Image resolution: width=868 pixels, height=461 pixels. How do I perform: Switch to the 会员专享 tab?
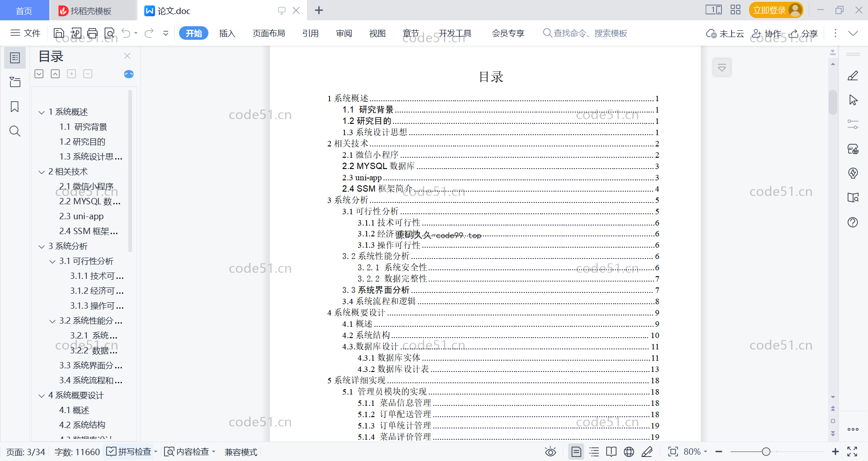(x=508, y=33)
